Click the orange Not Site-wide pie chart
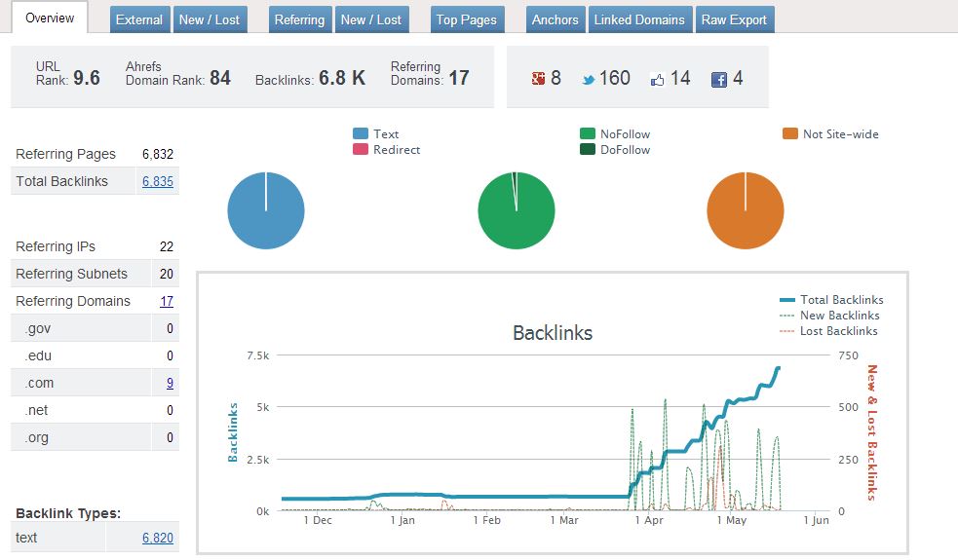This screenshot has height=560, width=958. pyautogui.click(x=746, y=210)
